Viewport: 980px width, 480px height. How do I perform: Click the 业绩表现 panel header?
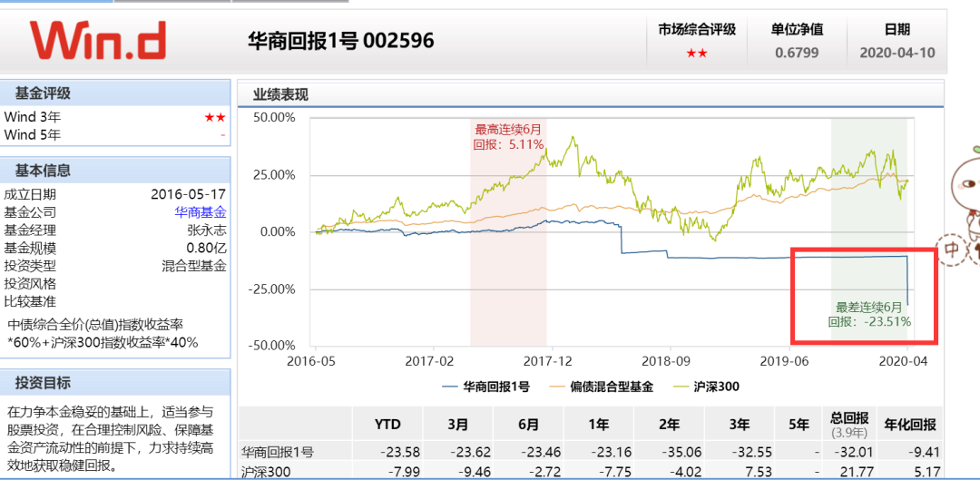(x=590, y=94)
